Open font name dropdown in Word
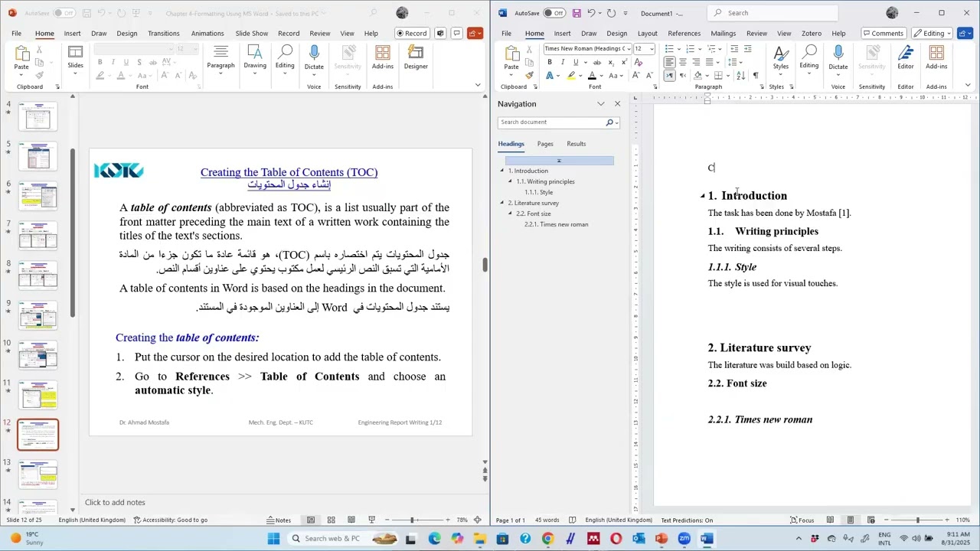980x551 pixels. pos(628,49)
